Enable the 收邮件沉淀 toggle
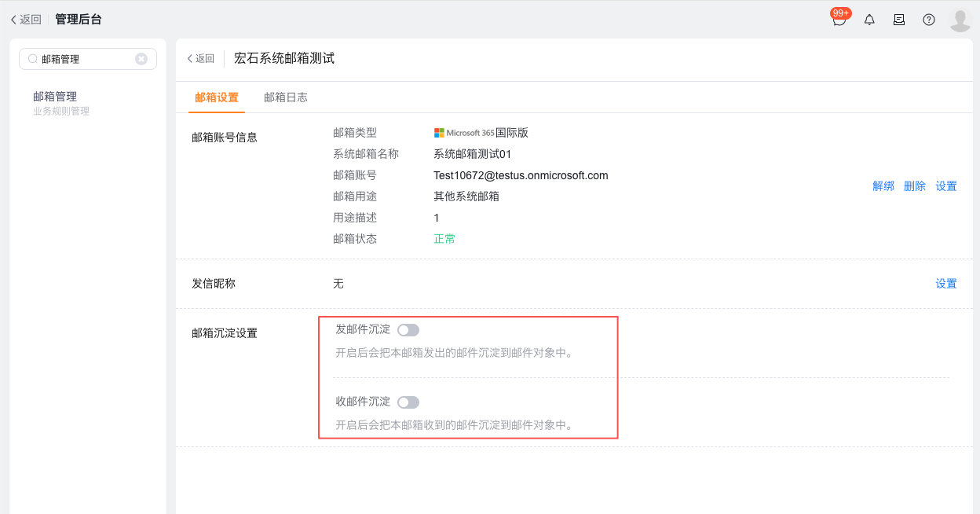980x514 pixels. point(408,402)
